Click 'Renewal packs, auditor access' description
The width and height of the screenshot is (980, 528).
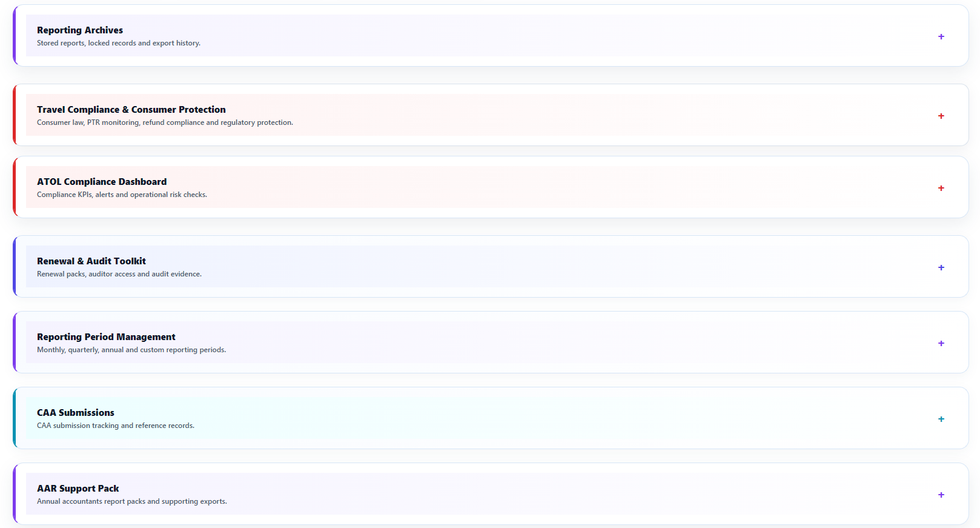tap(119, 274)
